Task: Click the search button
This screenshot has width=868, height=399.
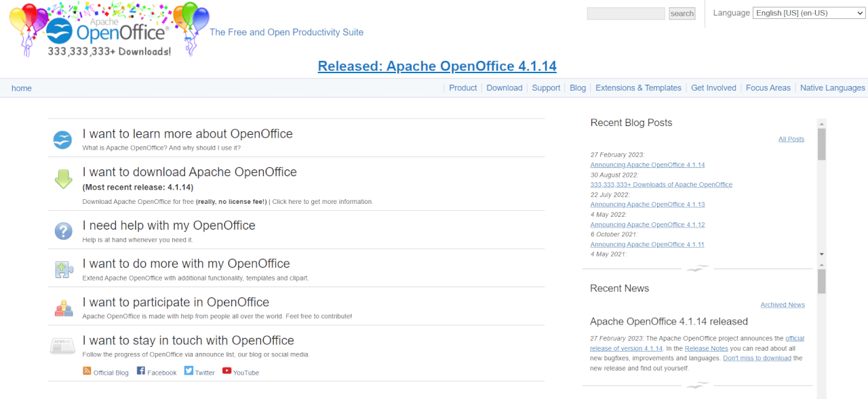Action: click(682, 14)
